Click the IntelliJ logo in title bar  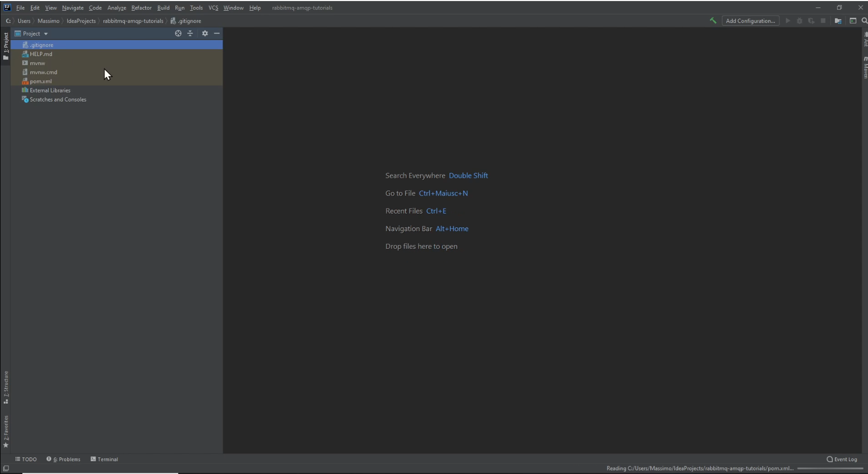(7, 7)
